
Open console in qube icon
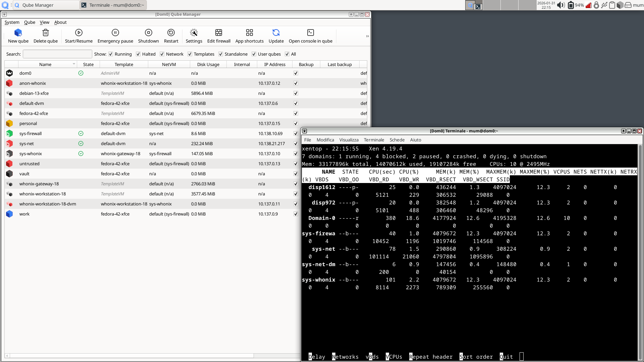(310, 33)
